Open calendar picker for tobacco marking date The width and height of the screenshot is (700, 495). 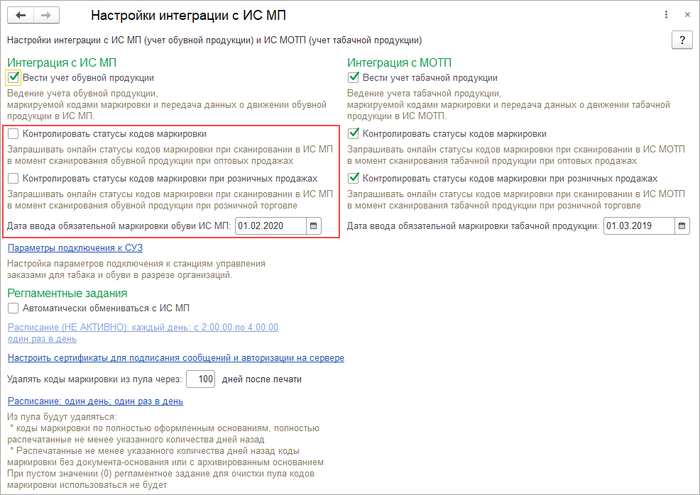point(680,226)
